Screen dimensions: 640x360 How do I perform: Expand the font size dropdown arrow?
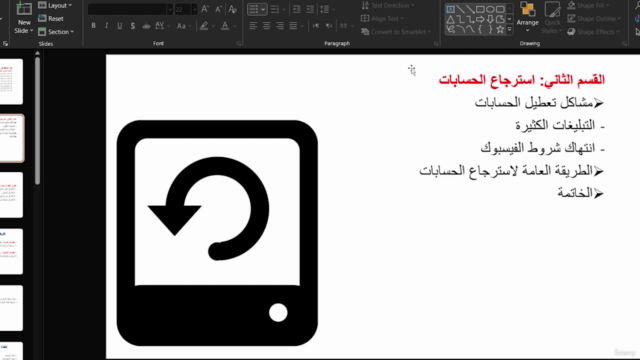[194, 9]
